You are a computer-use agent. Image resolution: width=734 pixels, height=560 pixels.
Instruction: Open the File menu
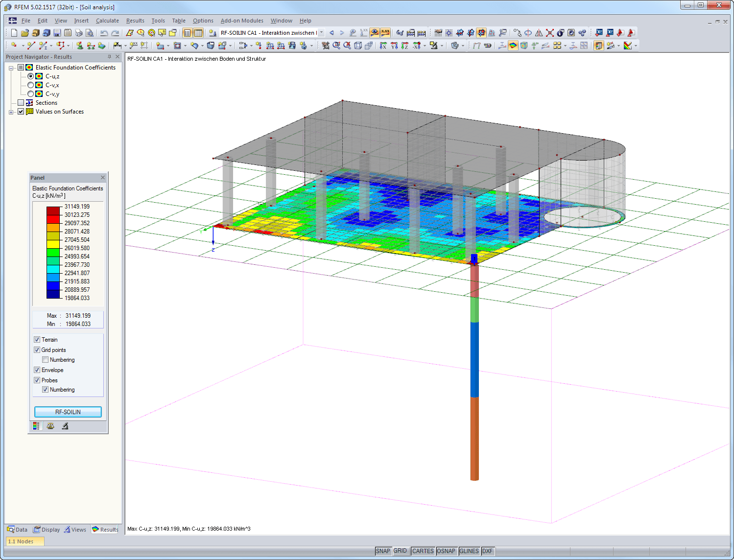[26, 21]
